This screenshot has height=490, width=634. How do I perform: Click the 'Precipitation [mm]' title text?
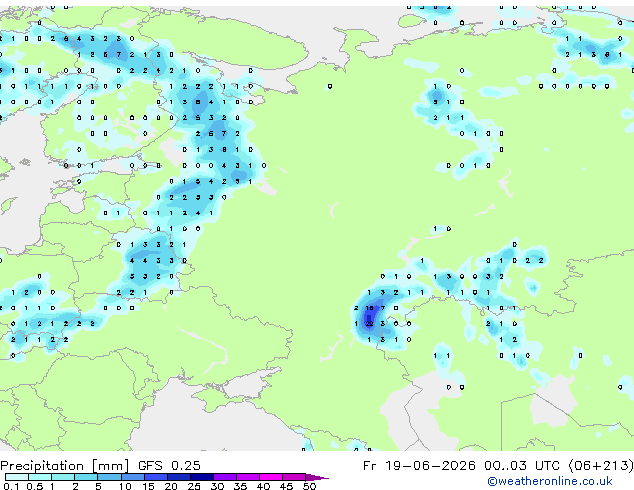(x=65, y=466)
